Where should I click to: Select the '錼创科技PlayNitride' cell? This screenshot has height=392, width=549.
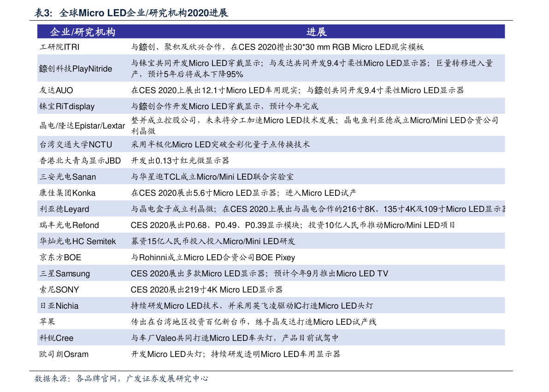[76, 69]
